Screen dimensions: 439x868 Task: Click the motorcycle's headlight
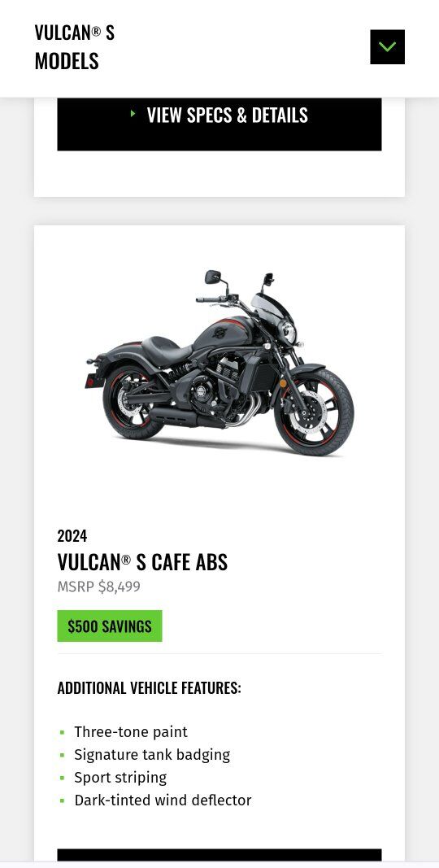coord(288,333)
